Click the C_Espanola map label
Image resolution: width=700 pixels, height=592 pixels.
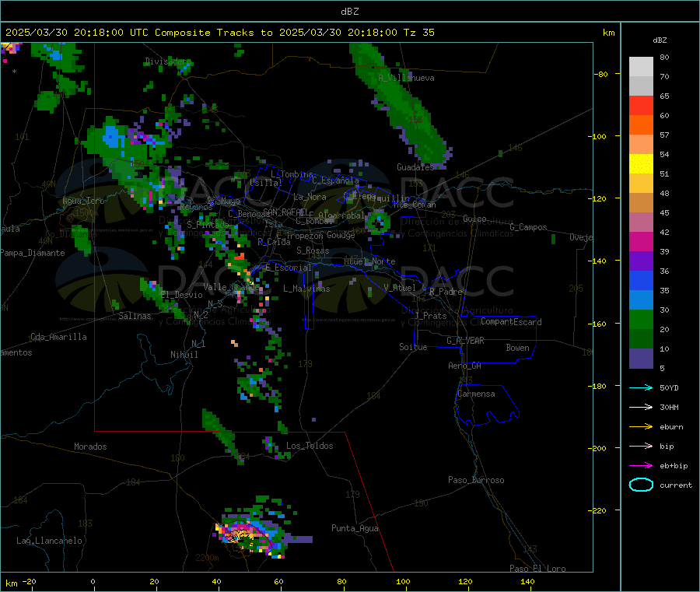click(x=335, y=180)
